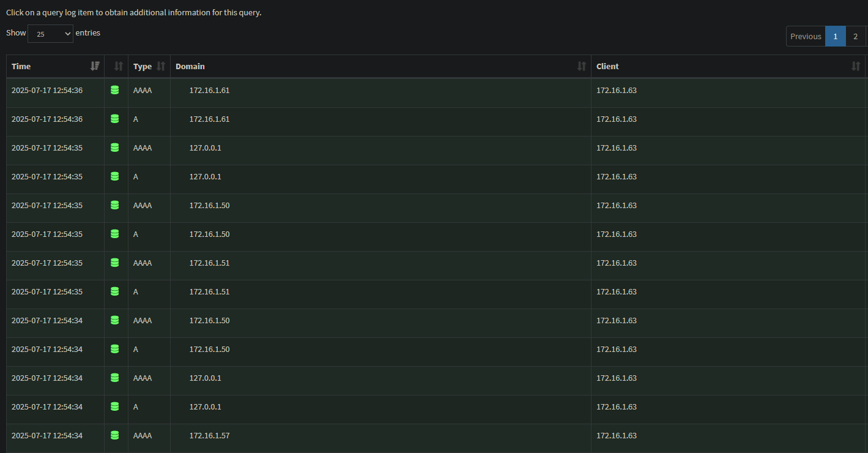Viewport: 868px width, 453px height.
Task: Open the Show entries dropdown
Action: [50, 34]
